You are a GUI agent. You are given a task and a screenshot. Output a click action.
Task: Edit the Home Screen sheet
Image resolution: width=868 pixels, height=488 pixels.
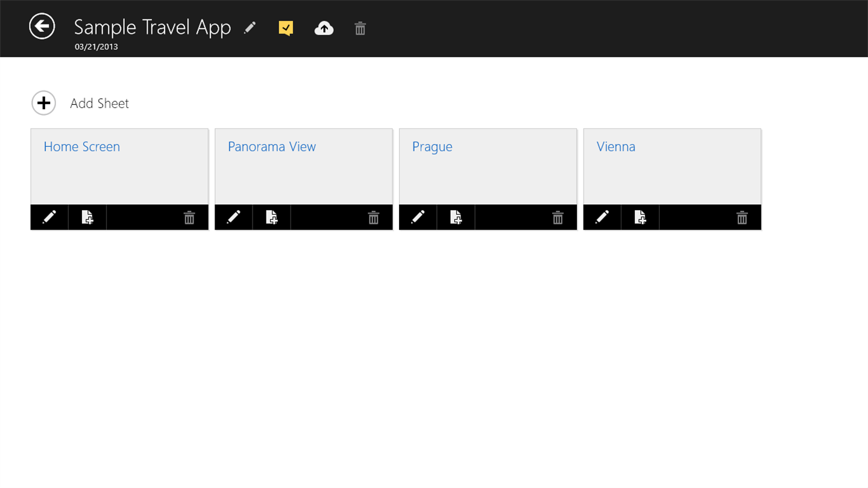49,217
